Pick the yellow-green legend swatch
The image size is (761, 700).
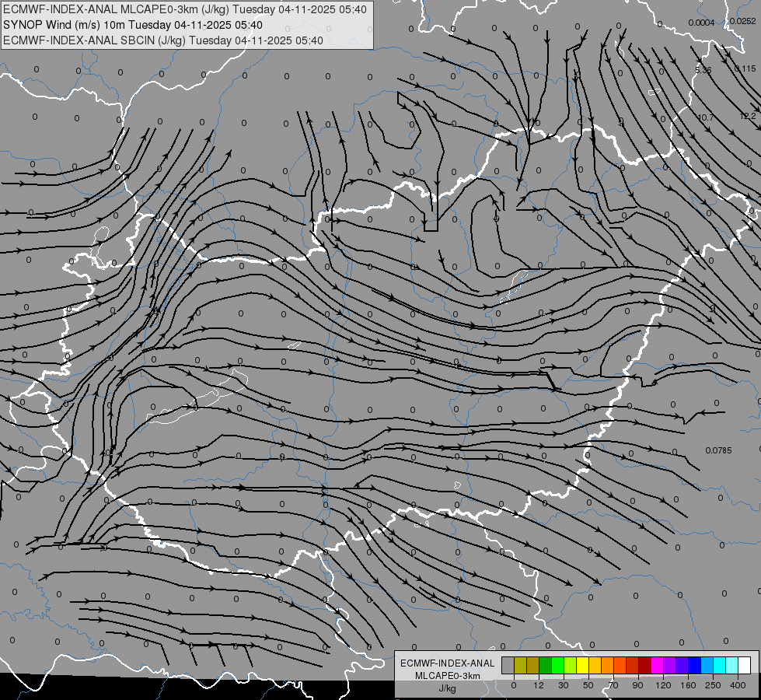pyautogui.click(x=571, y=665)
